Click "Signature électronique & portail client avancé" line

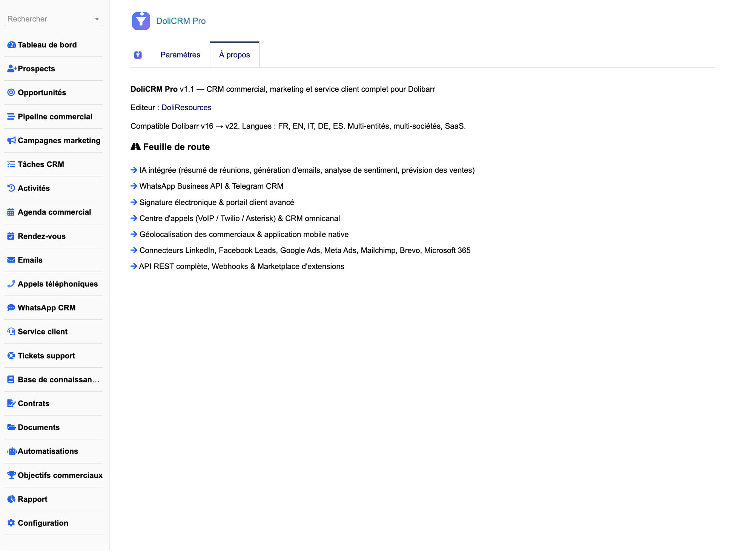[217, 202]
